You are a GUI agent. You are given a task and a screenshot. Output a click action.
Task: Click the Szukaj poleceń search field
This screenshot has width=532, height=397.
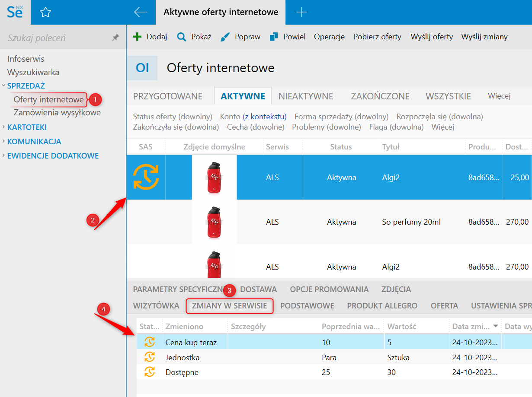pyautogui.click(x=56, y=38)
